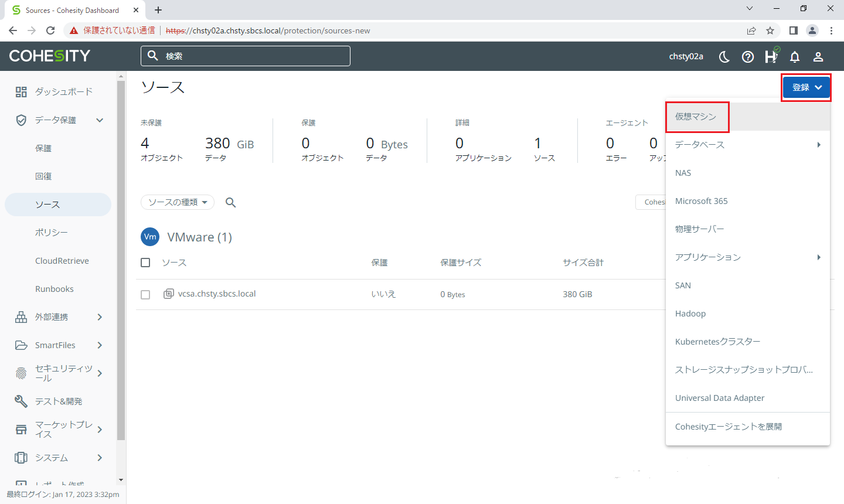The image size is (844, 504).
Task: Click the セキュリティツール fingerprint icon
Action: pyautogui.click(x=21, y=373)
